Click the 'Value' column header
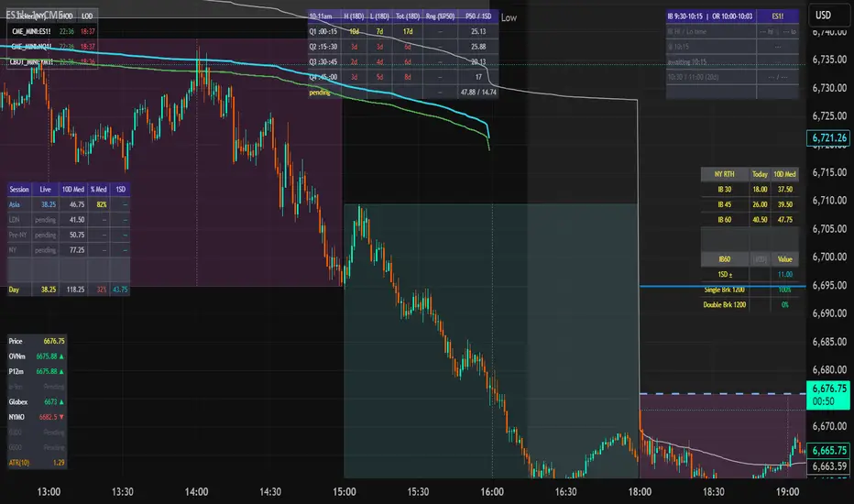 click(x=785, y=259)
